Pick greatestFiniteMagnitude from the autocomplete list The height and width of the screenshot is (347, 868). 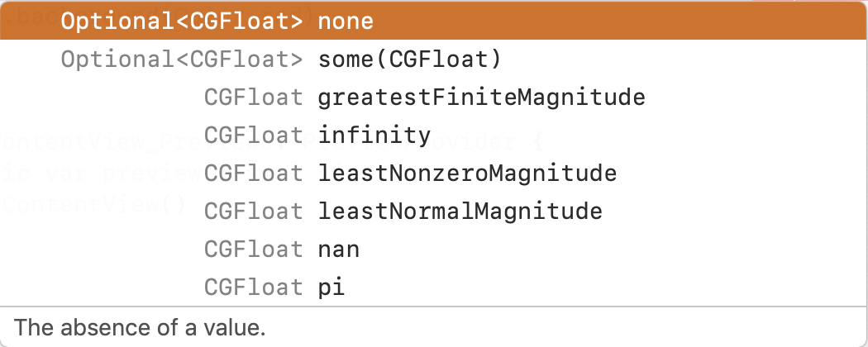coord(480,97)
